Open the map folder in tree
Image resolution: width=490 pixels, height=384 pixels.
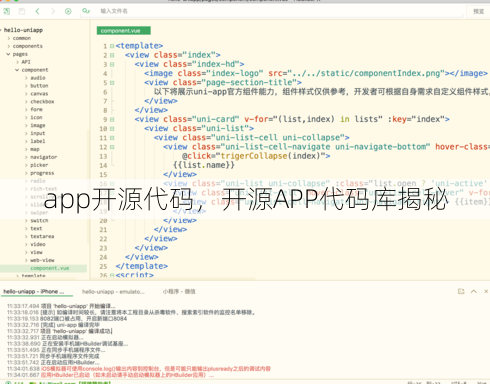35,149
